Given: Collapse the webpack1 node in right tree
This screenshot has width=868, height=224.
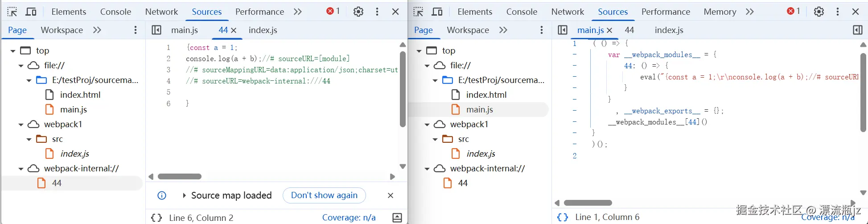Looking at the screenshot, I should click(x=427, y=124).
